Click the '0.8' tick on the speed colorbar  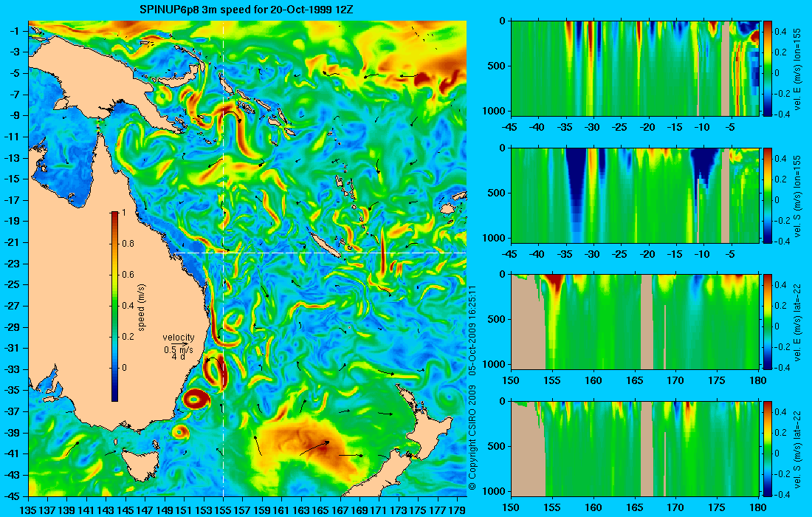coord(128,244)
